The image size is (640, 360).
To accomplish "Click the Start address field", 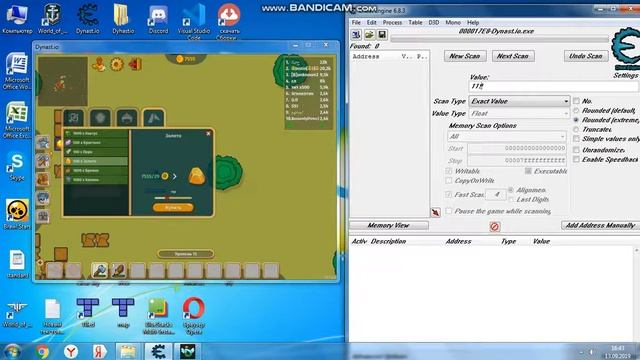I will 517,148.
